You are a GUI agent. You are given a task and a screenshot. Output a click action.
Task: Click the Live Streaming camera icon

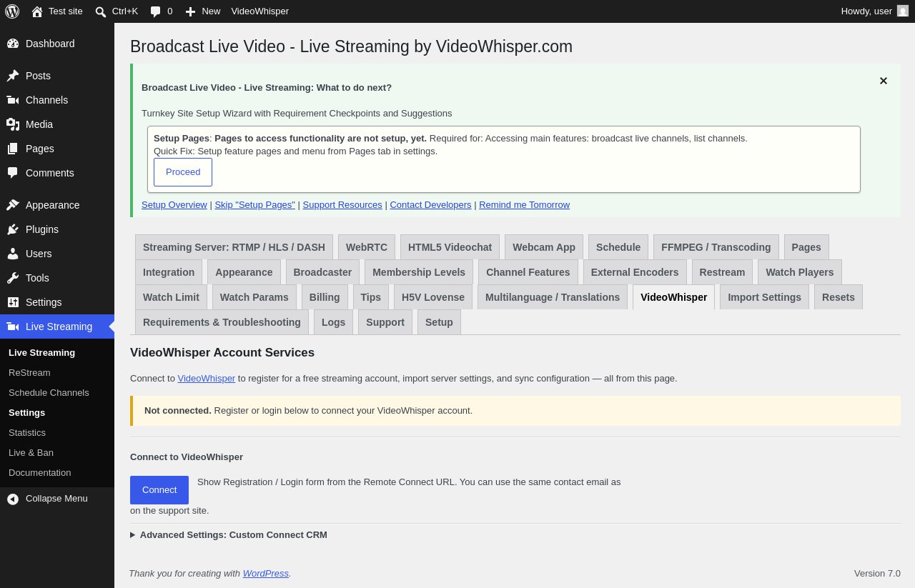pyautogui.click(x=13, y=327)
